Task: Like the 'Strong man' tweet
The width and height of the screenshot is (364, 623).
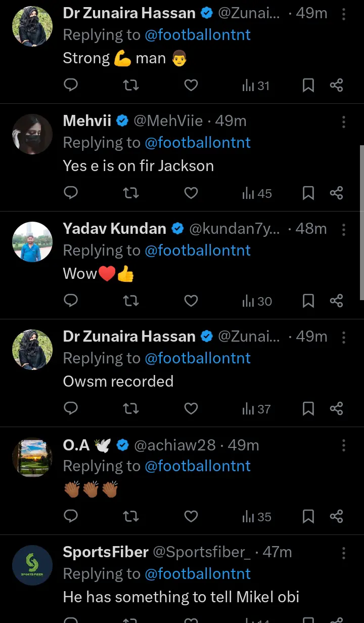Action: click(191, 86)
